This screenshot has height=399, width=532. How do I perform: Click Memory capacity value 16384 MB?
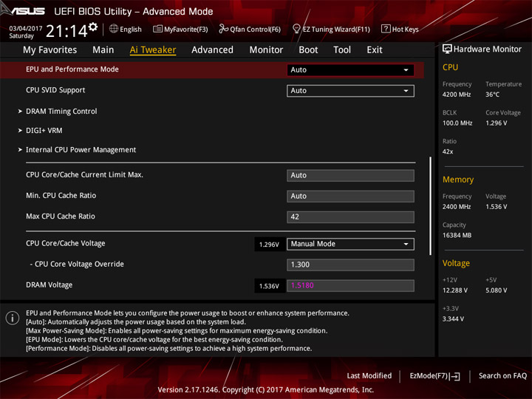pyautogui.click(x=457, y=236)
